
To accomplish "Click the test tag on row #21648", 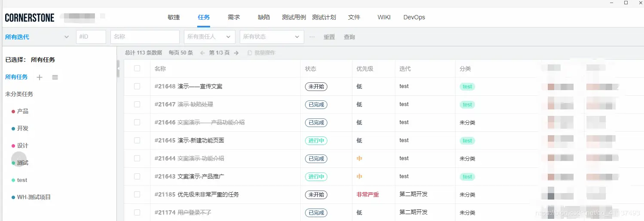I will coord(467,87).
